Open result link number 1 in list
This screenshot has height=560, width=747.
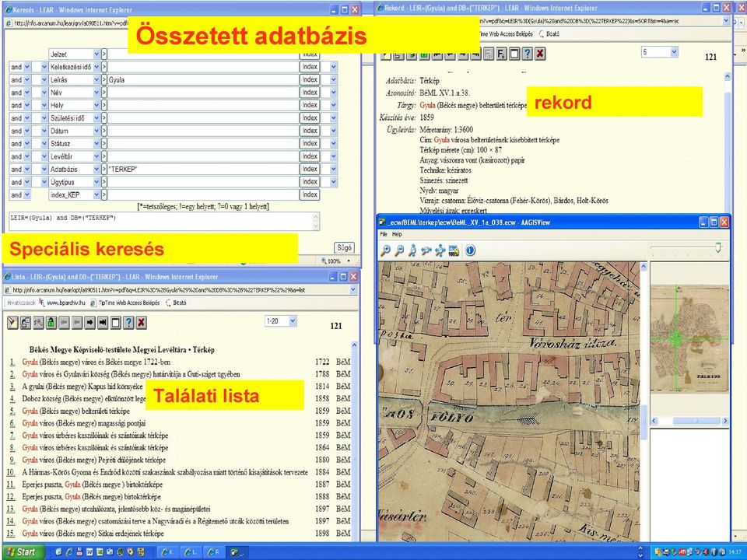tap(12, 362)
